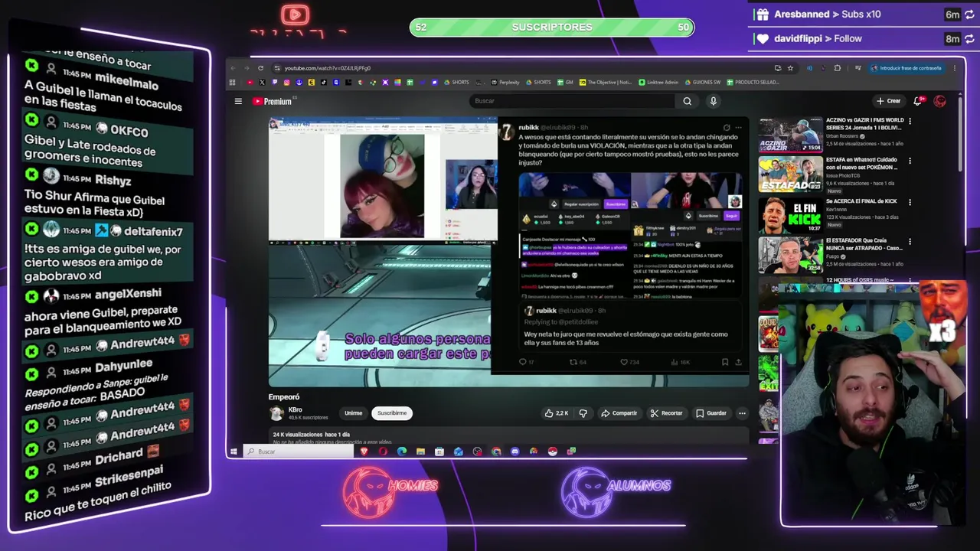The width and height of the screenshot is (980, 551).
Task: Like the video showing 2,2 K
Action: [x=557, y=413]
